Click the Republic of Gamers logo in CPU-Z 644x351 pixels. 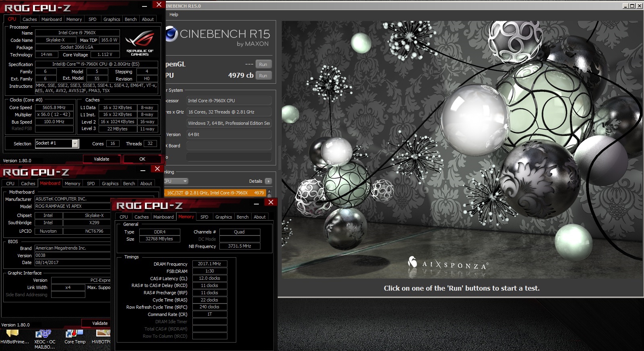(140, 44)
